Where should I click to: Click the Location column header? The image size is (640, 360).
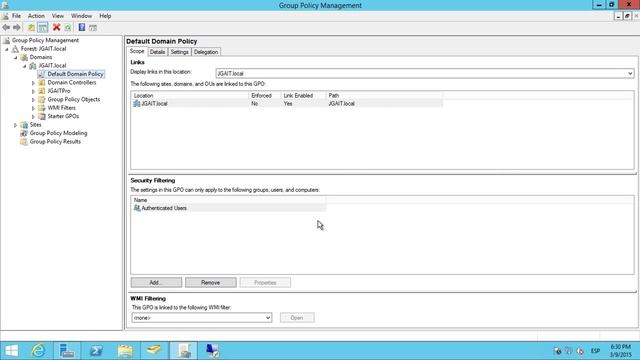(x=190, y=96)
